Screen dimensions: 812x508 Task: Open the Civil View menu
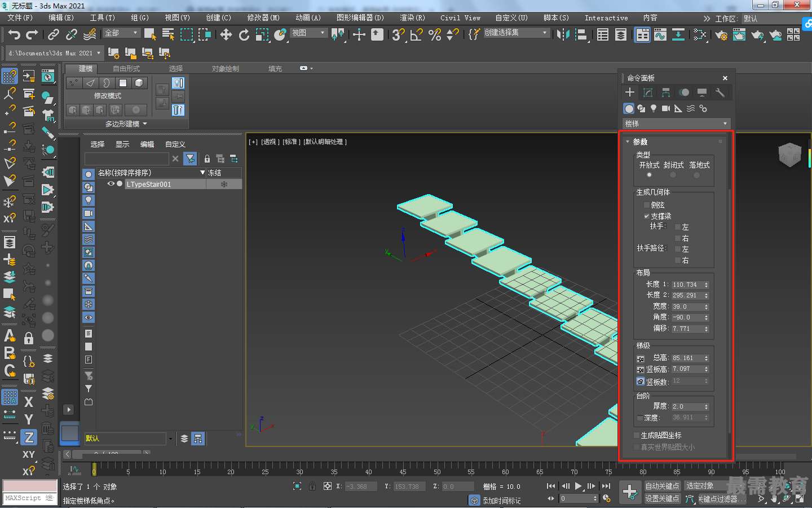click(x=460, y=18)
